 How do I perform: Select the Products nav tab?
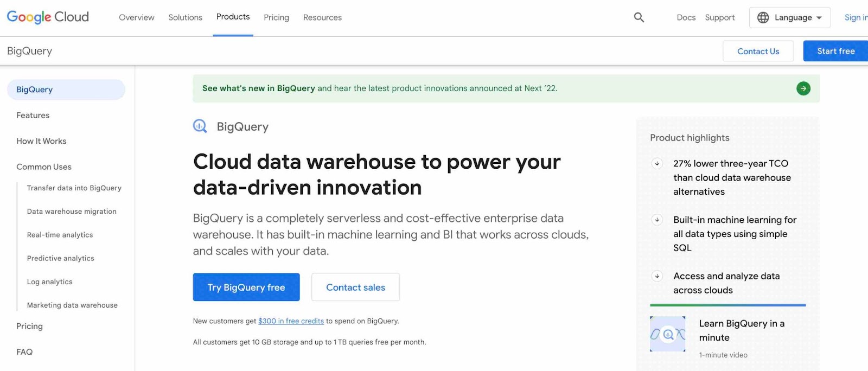tap(233, 17)
